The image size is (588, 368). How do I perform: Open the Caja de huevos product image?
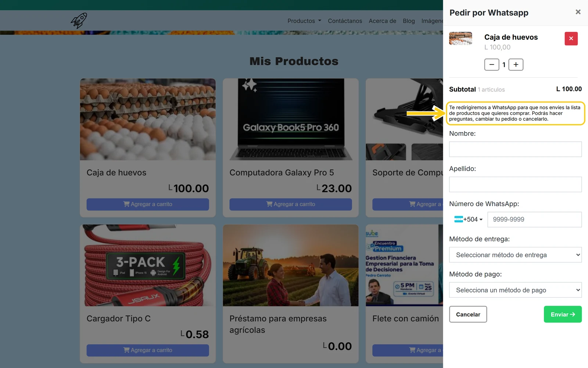pyautogui.click(x=148, y=119)
